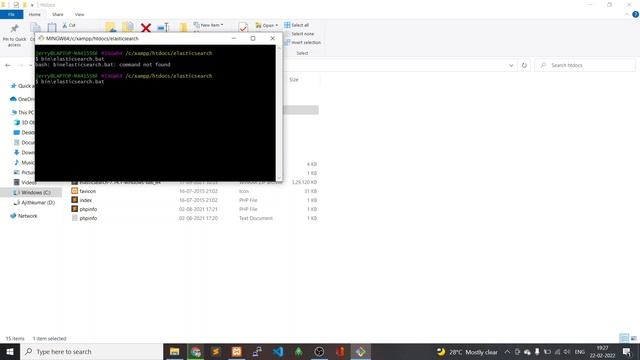640x360 pixels.
Task: Select Videos folder in navigation pane
Action: tap(24, 182)
